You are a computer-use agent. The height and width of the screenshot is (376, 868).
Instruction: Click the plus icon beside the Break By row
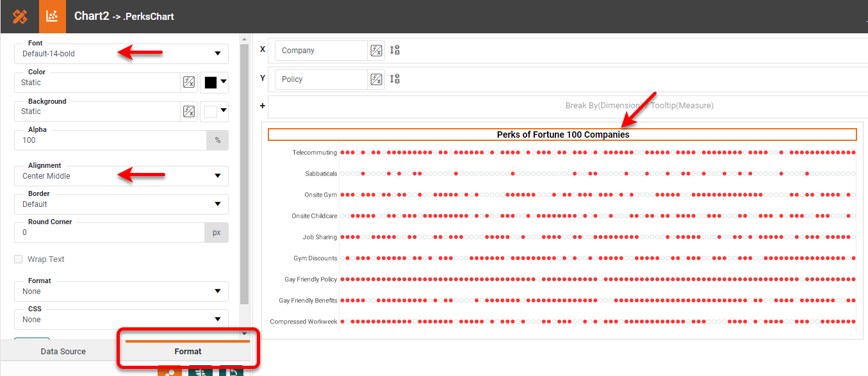tap(262, 106)
